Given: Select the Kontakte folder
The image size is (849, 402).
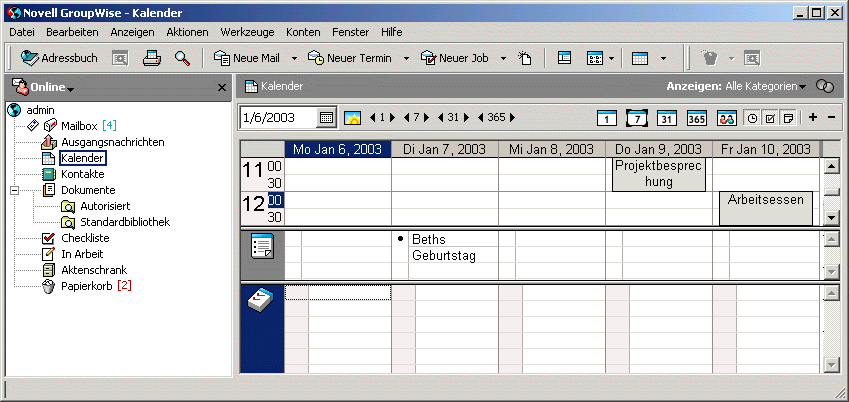Looking at the screenshot, I should coord(82,174).
